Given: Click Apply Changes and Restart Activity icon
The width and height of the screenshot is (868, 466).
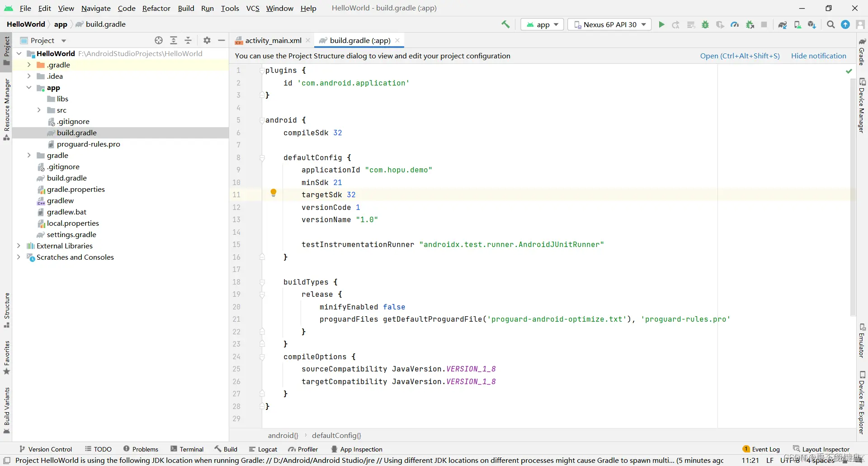Looking at the screenshot, I should pyautogui.click(x=676, y=24).
